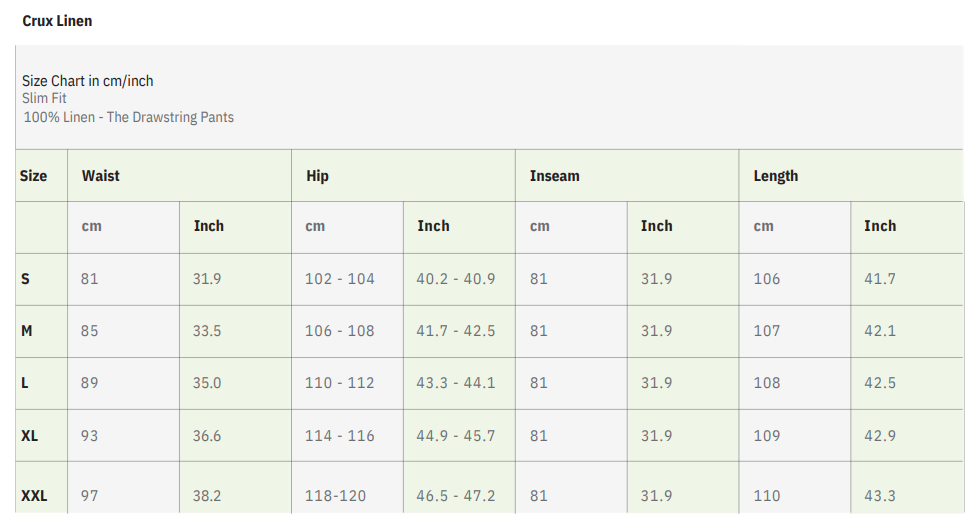
Task: Click the Waist column header
Action: point(101,176)
